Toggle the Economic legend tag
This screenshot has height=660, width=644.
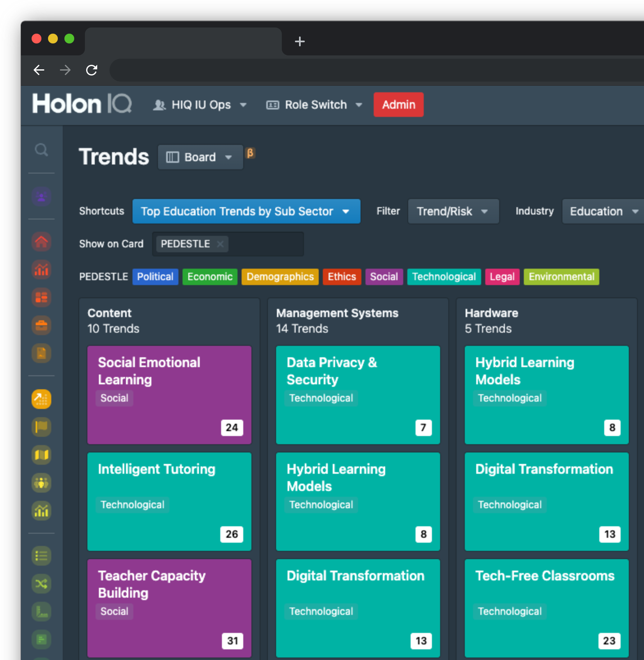coord(210,277)
